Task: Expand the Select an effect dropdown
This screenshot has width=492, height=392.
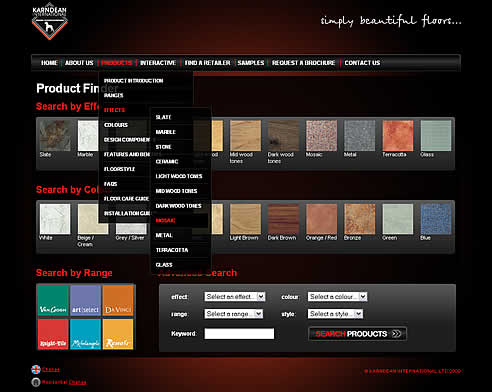Action: coord(235,297)
